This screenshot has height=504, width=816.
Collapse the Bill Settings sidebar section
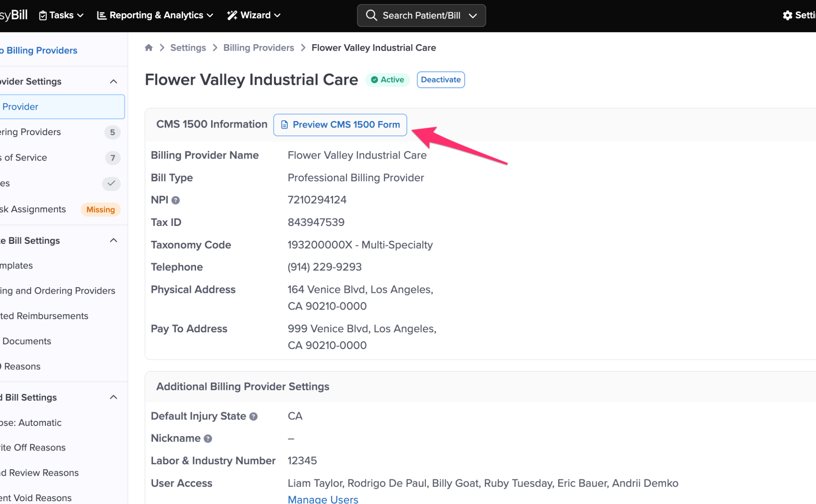[x=114, y=241]
